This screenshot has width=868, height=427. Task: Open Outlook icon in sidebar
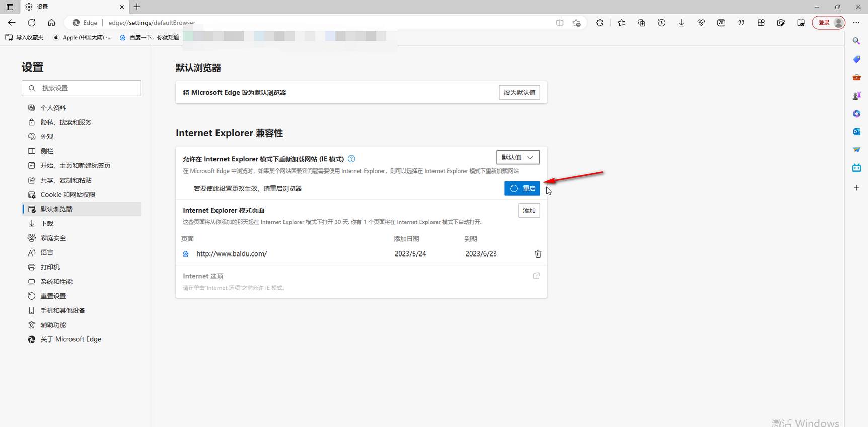pos(856,132)
